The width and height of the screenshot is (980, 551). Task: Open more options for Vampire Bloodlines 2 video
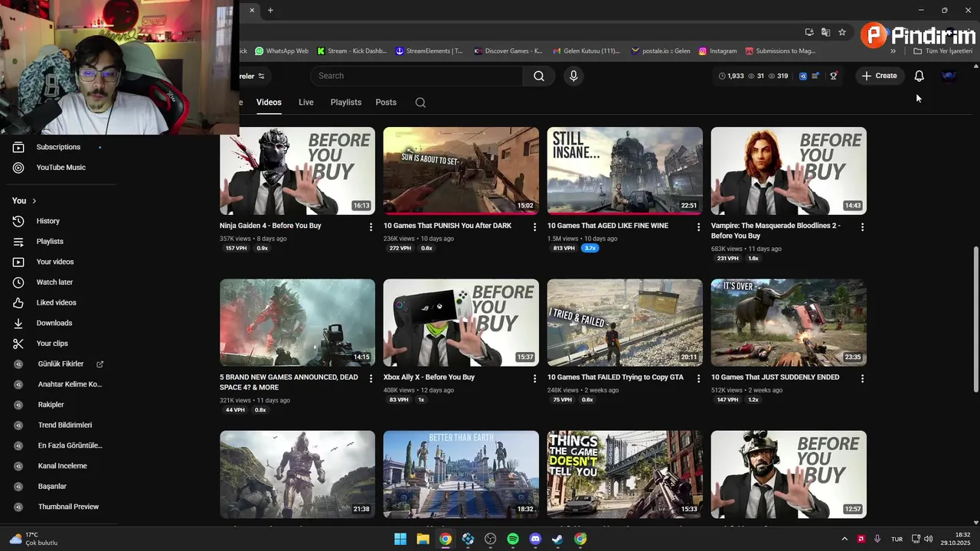pyautogui.click(x=862, y=227)
